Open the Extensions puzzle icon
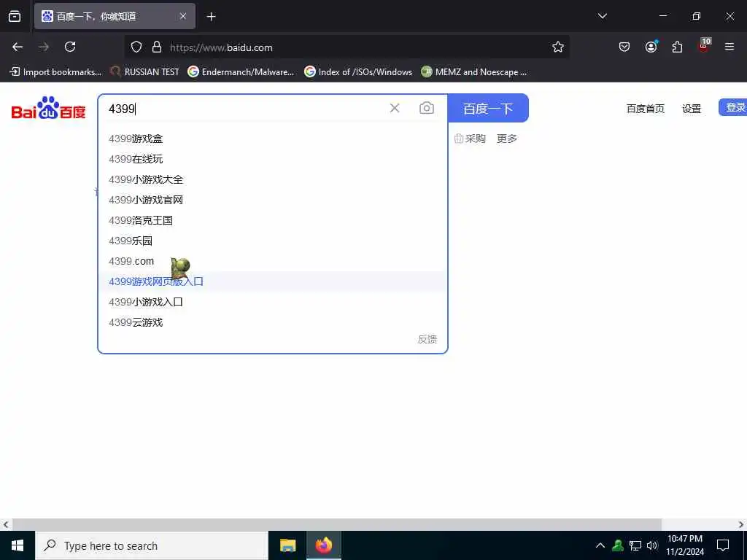This screenshot has width=747, height=560. coord(677,47)
